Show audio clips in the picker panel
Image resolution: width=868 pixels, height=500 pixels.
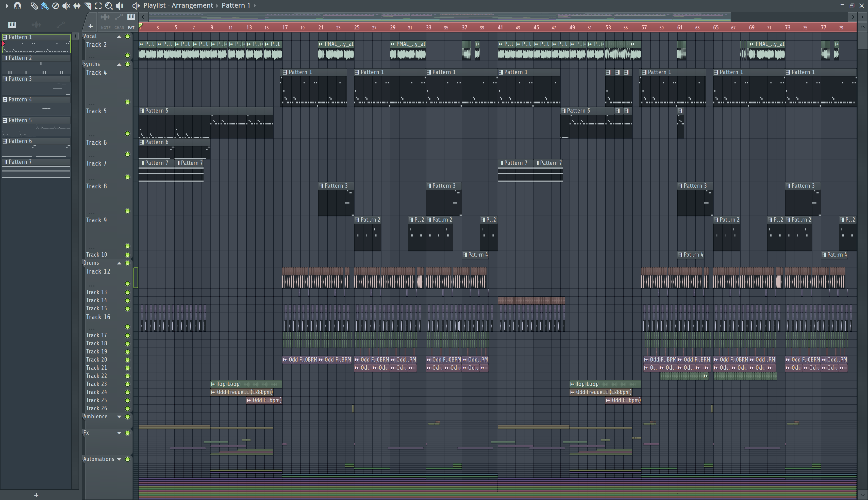click(x=36, y=24)
